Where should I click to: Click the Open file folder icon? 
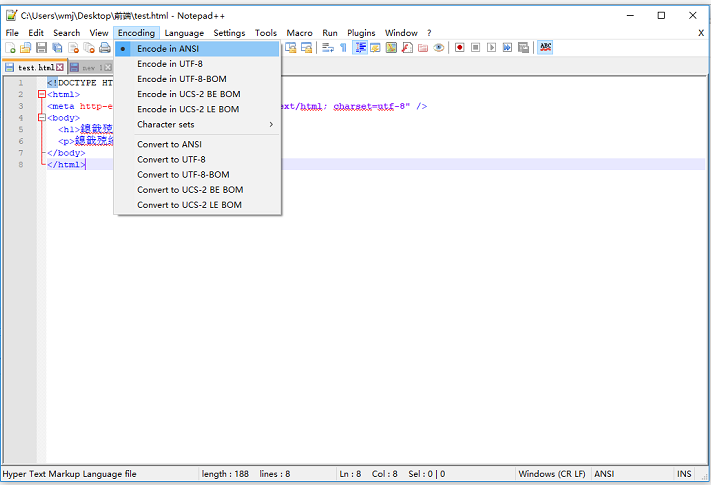pos(25,48)
